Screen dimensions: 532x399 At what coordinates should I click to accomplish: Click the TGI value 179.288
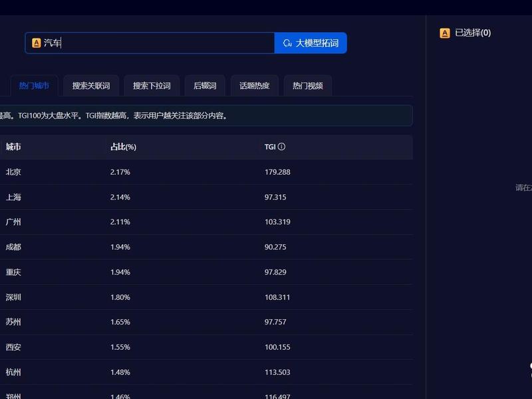point(277,172)
